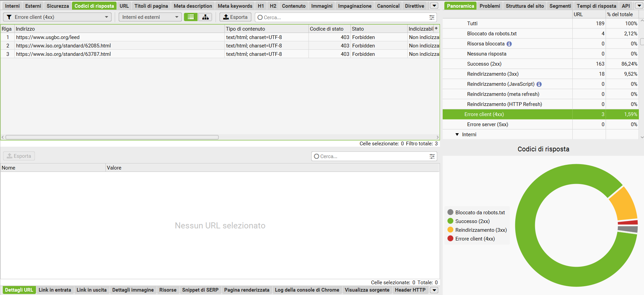Select Successo (2xx) row in overview
The image size is (644, 295).
[540, 64]
